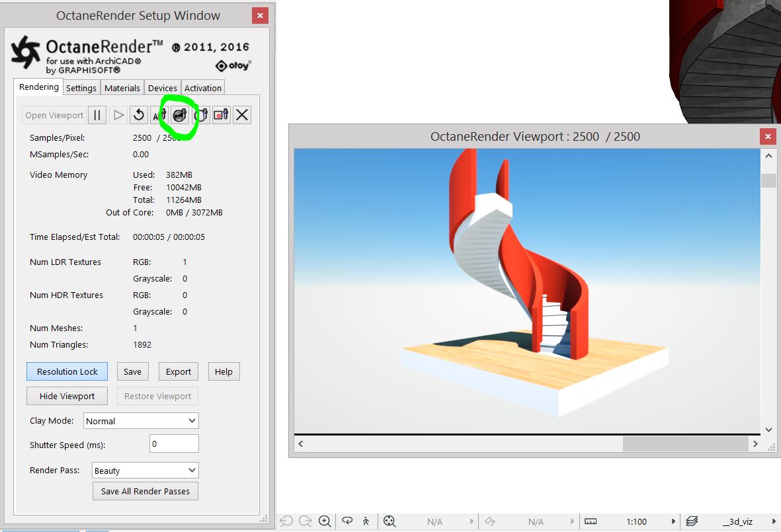Click the orientation icon before second N/A
Viewport: 781px width, 532px height.
(490, 521)
